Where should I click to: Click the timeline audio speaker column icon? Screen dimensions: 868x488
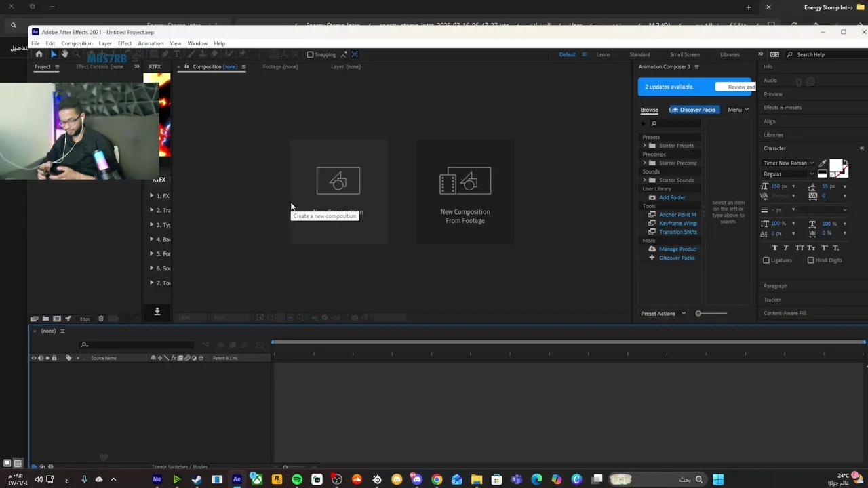(x=40, y=358)
